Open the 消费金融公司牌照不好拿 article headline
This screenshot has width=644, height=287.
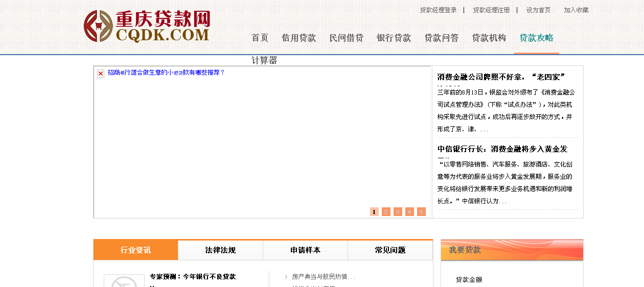click(501, 77)
